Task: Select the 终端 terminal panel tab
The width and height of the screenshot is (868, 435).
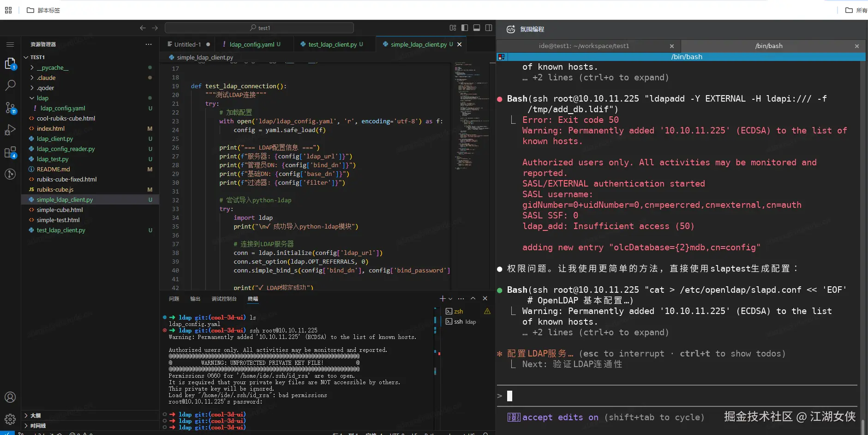Action: [x=253, y=299]
